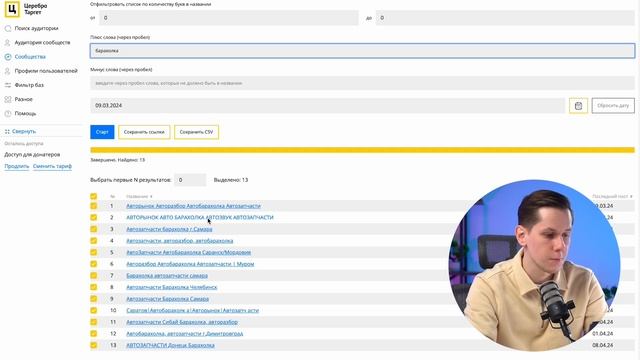Open the Аудитория сообществ menu item
640x360 pixels.
[x=42, y=42]
